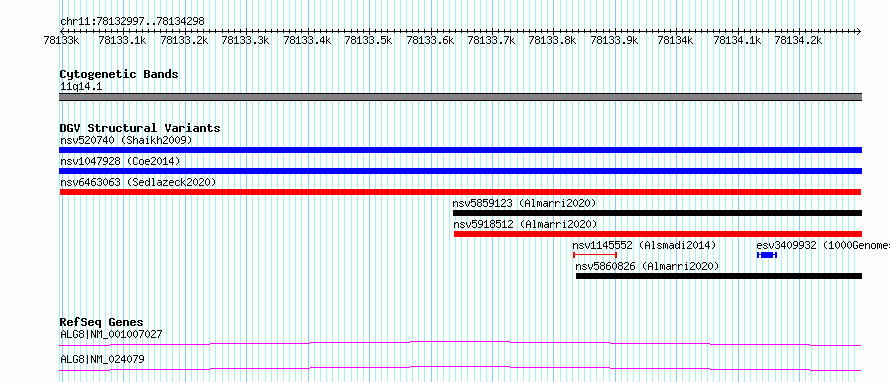Click the RefSeq Genes track title

pyautogui.click(x=102, y=322)
